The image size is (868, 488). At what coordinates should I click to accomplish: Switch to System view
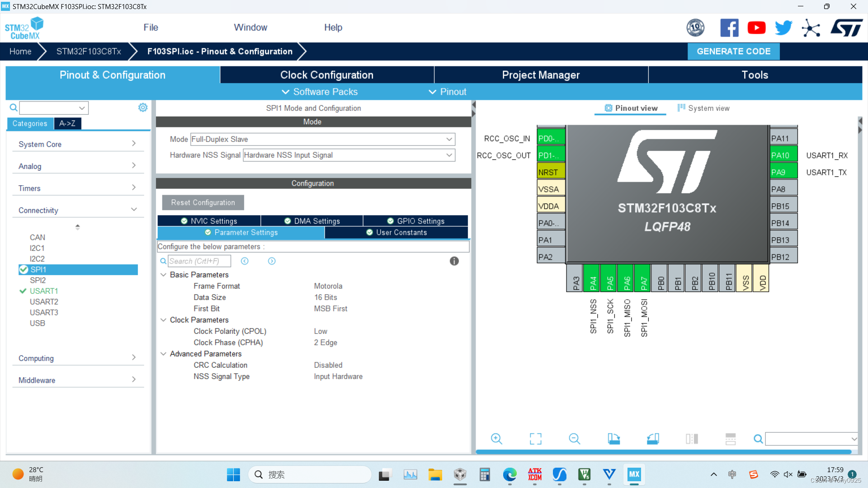(x=703, y=108)
